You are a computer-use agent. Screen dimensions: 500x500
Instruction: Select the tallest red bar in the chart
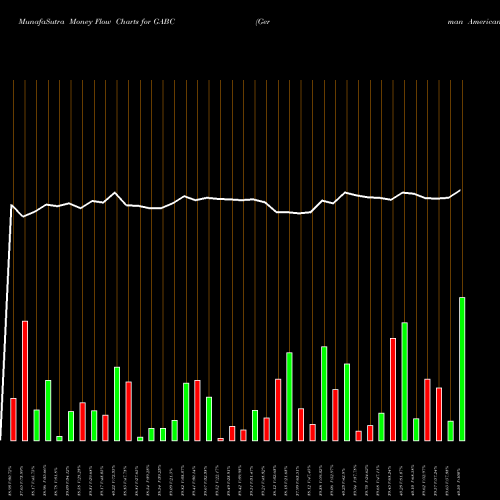(25, 381)
